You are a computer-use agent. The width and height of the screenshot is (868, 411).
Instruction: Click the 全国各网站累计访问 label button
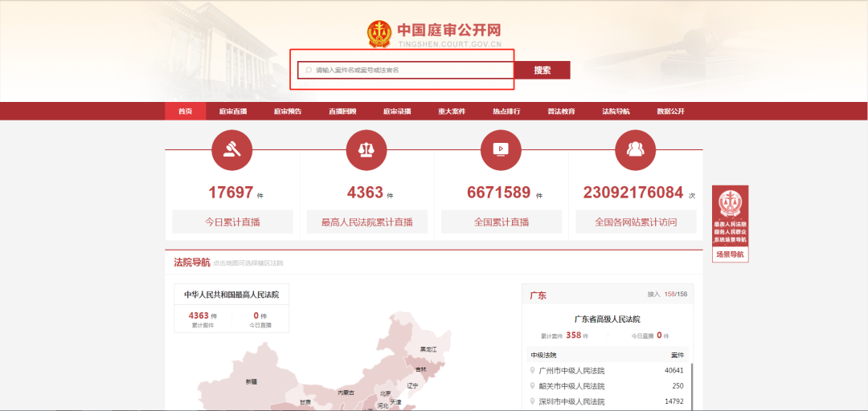[x=636, y=222]
